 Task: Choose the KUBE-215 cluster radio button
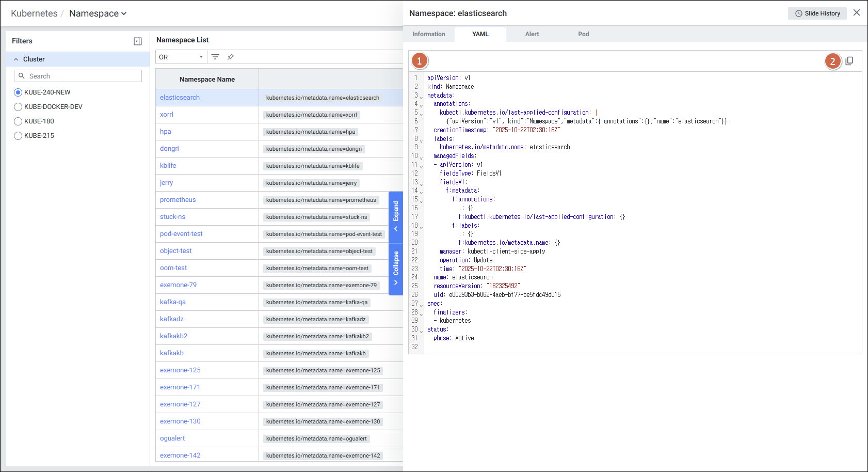pos(18,136)
